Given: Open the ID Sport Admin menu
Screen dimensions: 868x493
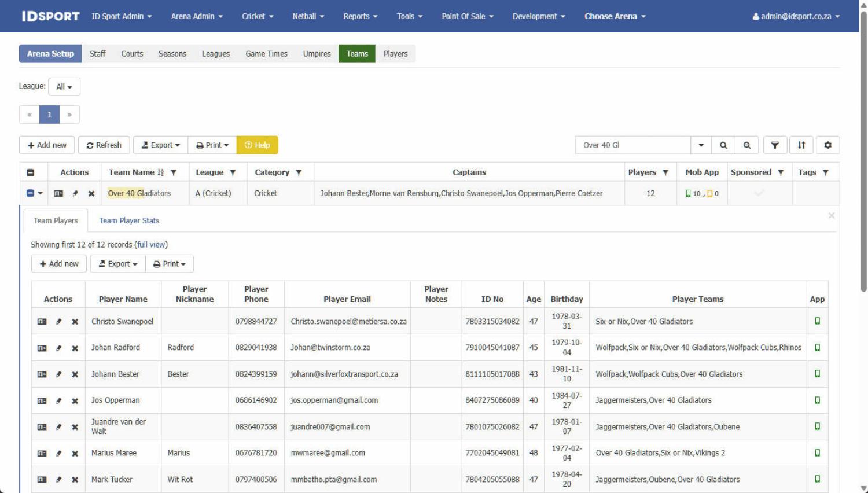Looking at the screenshot, I should coord(122,16).
